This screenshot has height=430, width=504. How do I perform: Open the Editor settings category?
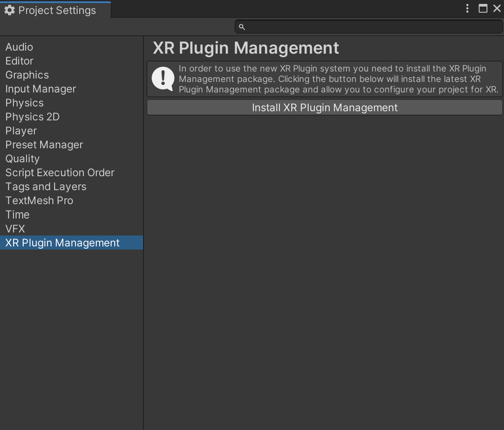coord(20,61)
